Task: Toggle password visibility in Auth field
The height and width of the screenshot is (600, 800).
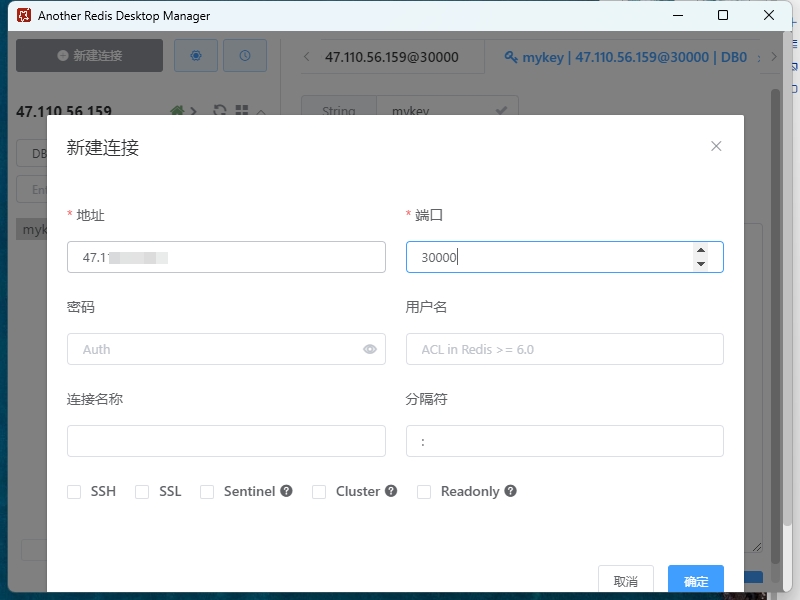Action: (369, 349)
